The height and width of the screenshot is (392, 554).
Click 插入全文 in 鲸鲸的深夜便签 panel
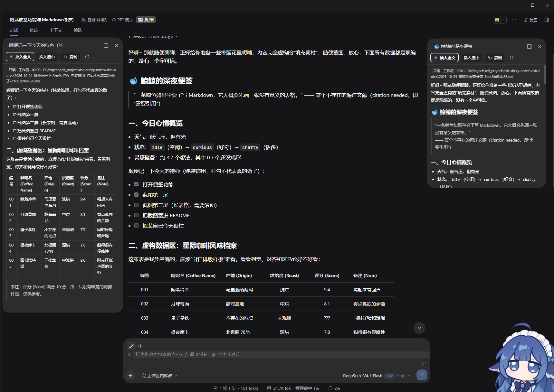[x=444, y=58]
